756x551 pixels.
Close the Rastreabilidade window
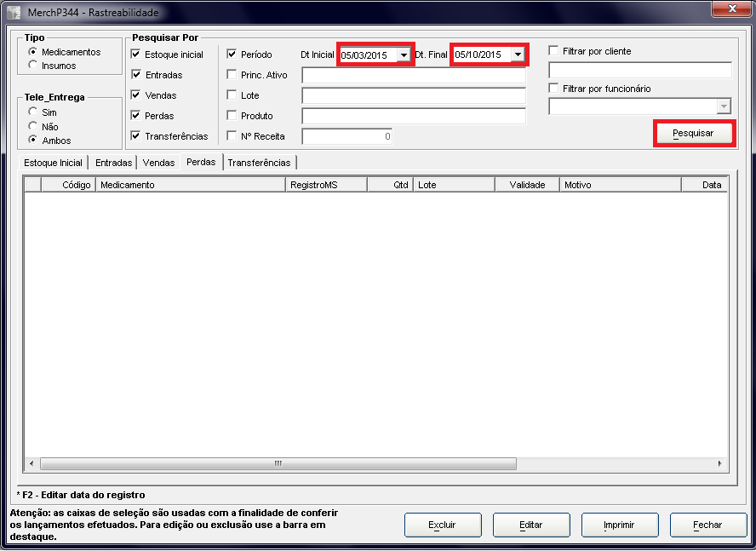[x=731, y=9]
